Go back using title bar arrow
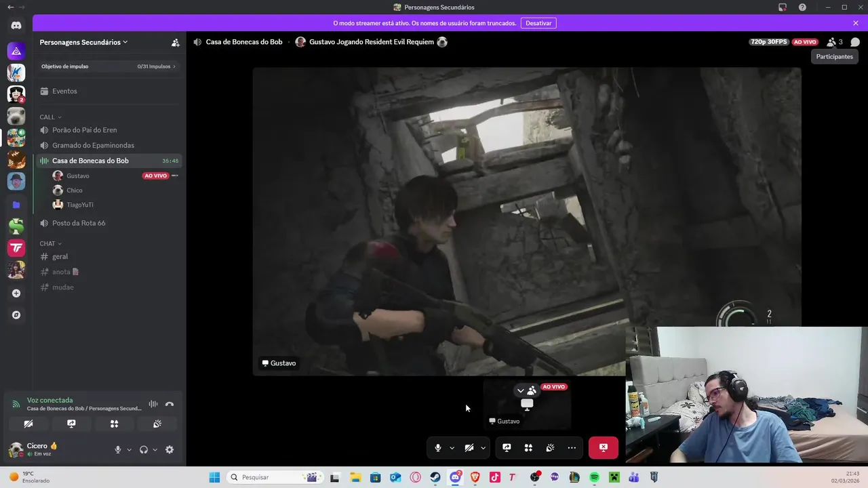This screenshot has height=488, width=868. [10, 7]
